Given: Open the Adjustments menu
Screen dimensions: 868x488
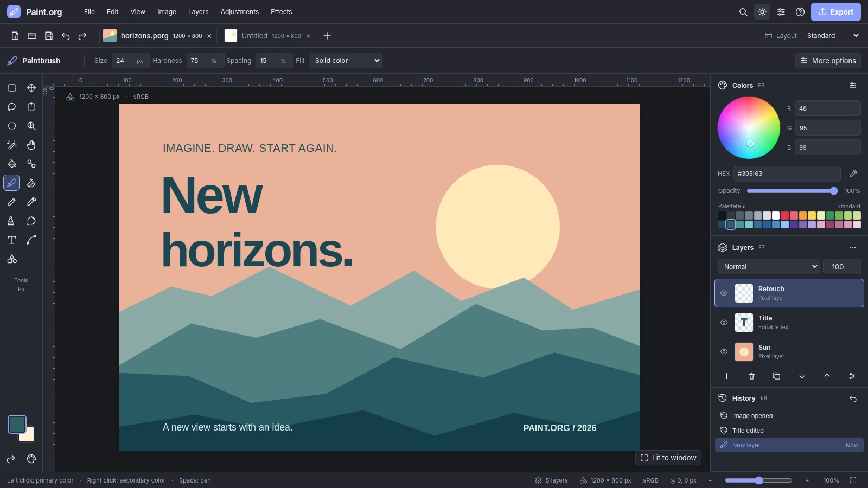Looking at the screenshot, I should (239, 12).
